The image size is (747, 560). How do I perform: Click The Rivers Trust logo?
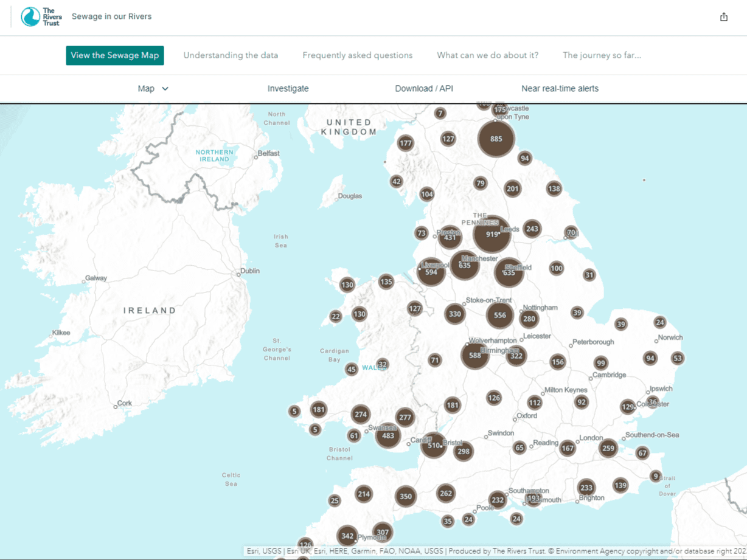[40, 16]
